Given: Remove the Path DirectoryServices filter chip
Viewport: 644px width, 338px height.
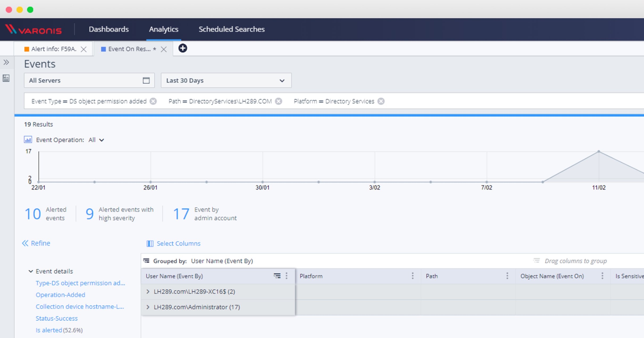Looking at the screenshot, I should [278, 101].
